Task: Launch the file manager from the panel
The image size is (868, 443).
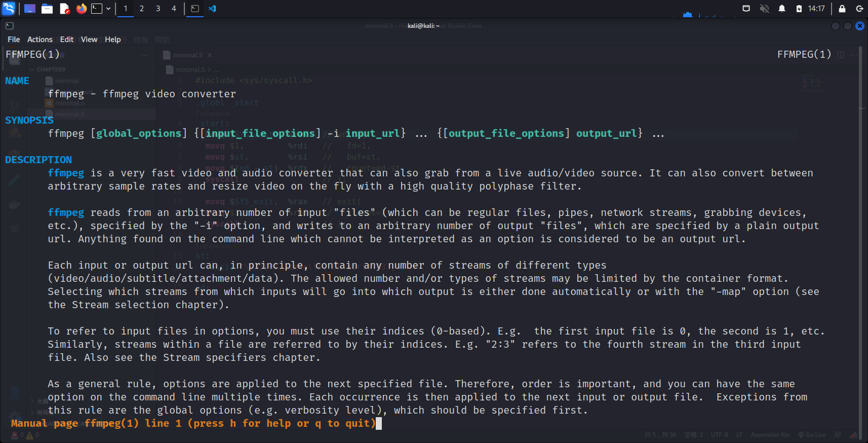Action: (x=47, y=9)
